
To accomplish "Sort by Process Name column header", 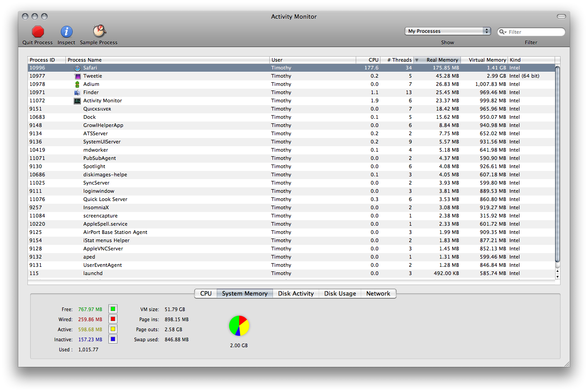I will (x=168, y=60).
